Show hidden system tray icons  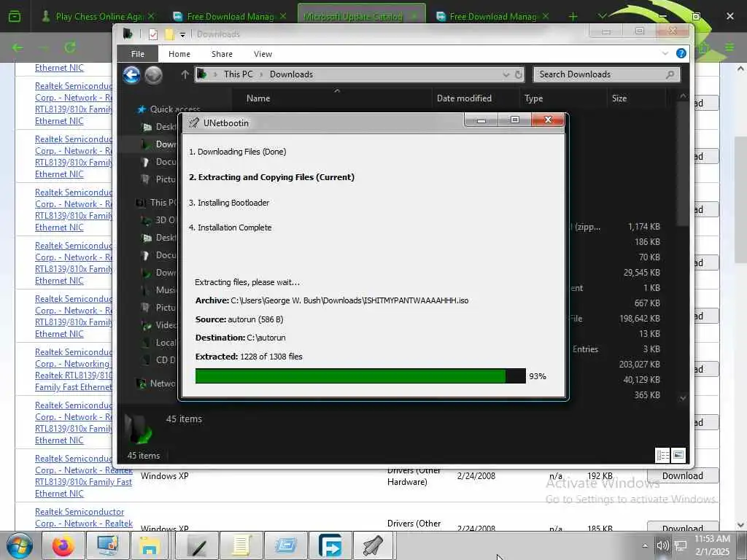click(x=645, y=545)
